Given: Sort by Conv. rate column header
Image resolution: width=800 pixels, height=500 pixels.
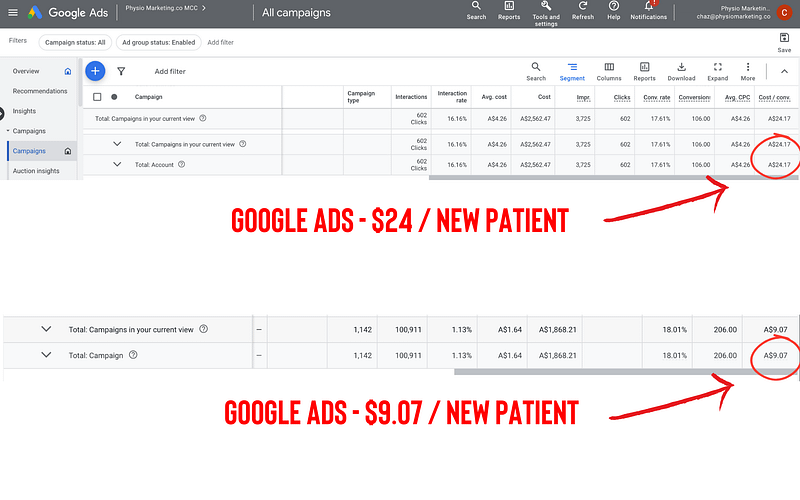Looking at the screenshot, I should pos(657,97).
